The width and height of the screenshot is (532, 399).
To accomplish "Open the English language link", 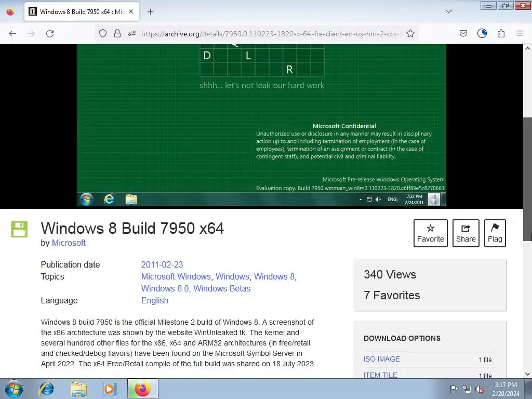I will point(155,301).
